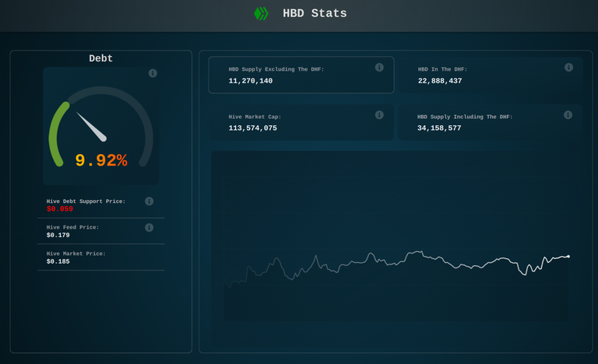This screenshot has width=598, height=364.
Task: Click the 34,158,577 total supply value
Action: (x=439, y=128)
